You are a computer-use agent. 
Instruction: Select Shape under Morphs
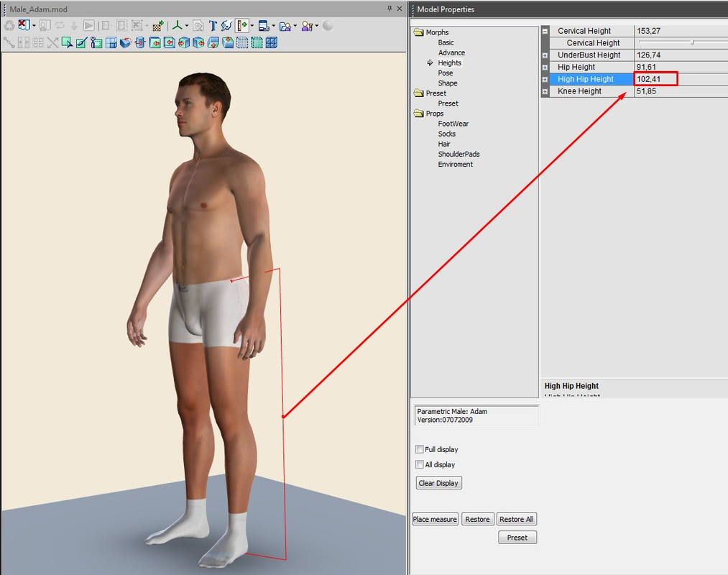point(448,83)
